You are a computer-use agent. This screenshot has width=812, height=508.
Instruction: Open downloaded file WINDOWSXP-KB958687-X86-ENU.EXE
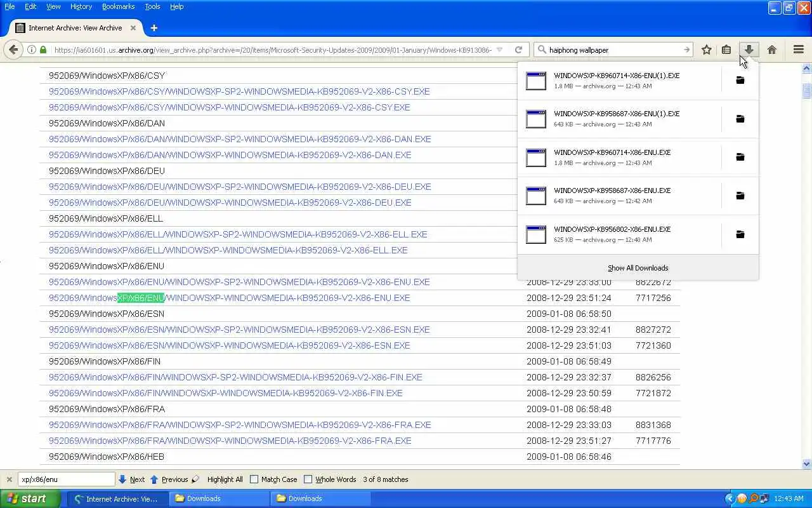[620, 196]
